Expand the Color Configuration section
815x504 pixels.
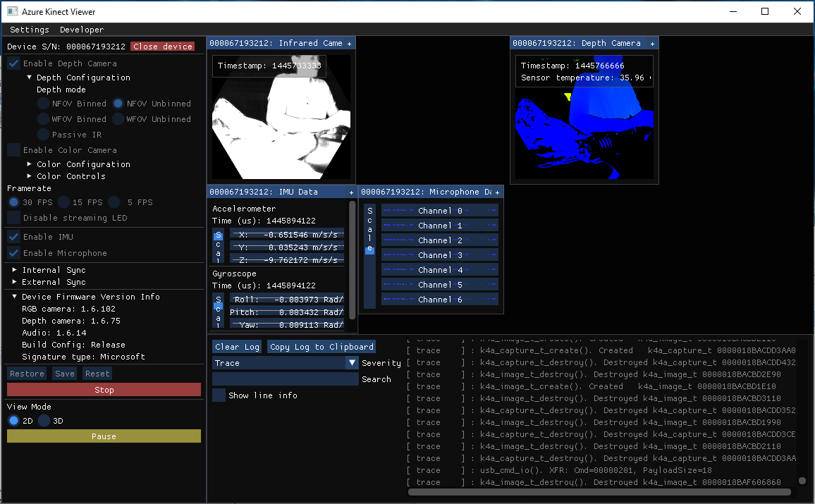coord(29,164)
